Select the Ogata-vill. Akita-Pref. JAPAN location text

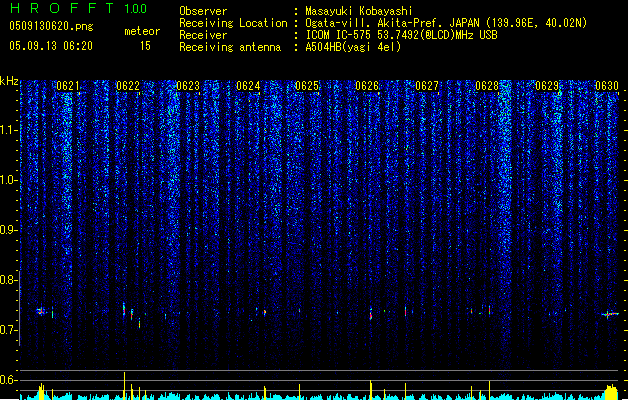pyautogui.click(x=446, y=23)
